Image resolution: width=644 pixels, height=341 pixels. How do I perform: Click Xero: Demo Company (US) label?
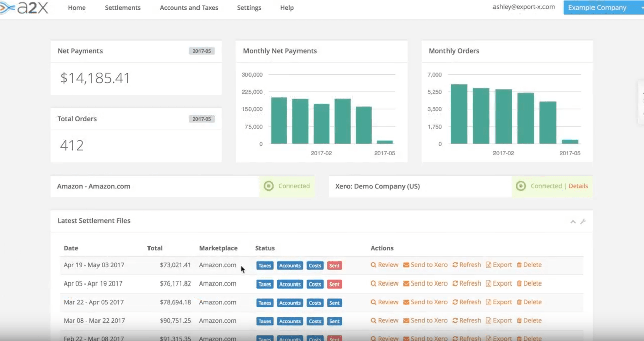click(378, 186)
